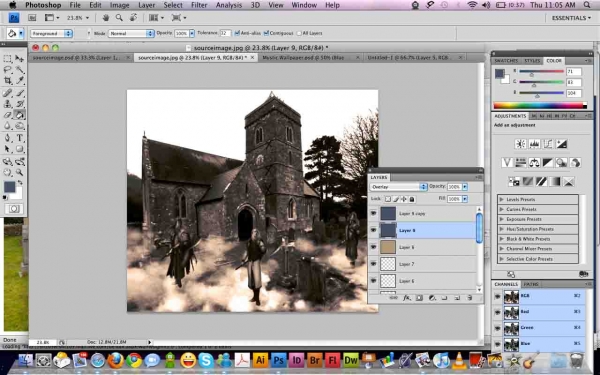Screen dimensions: 600x375
Task: Select the Magic Wand tool
Action: pyautogui.click(x=20, y=70)
